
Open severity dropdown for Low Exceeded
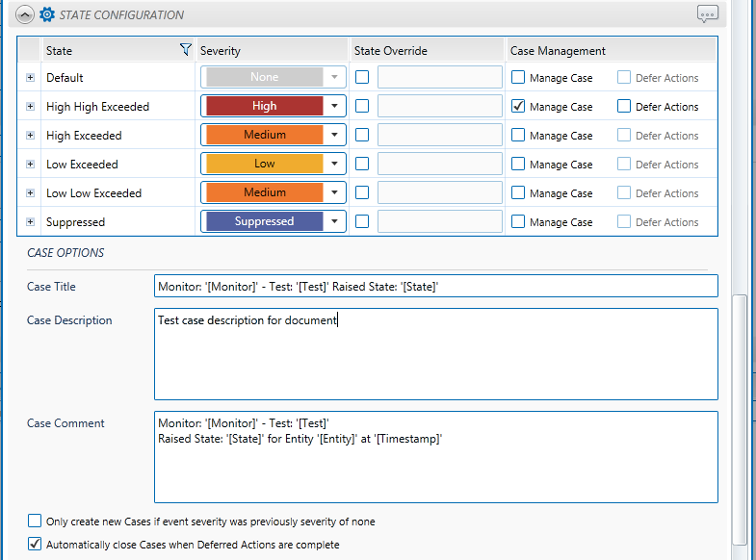[335, 165]
